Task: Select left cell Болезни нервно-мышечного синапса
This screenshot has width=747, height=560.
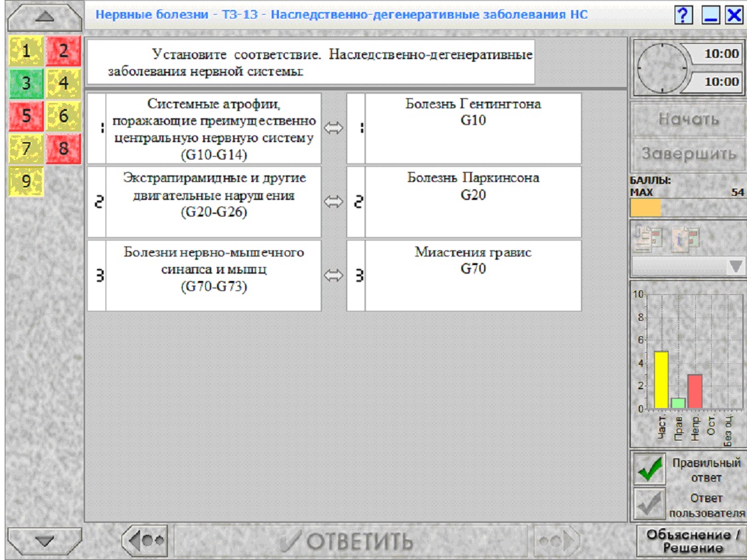Action: click(x=213, y=276)
